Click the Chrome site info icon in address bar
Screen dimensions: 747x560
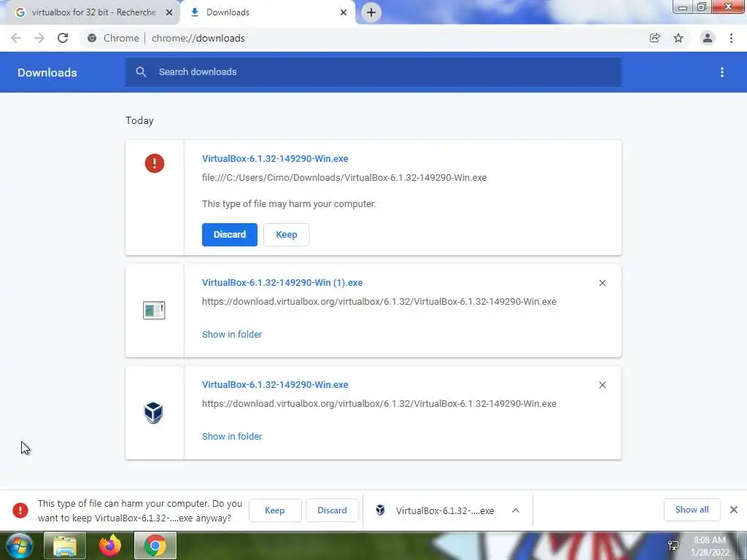(x=92, y=38)
